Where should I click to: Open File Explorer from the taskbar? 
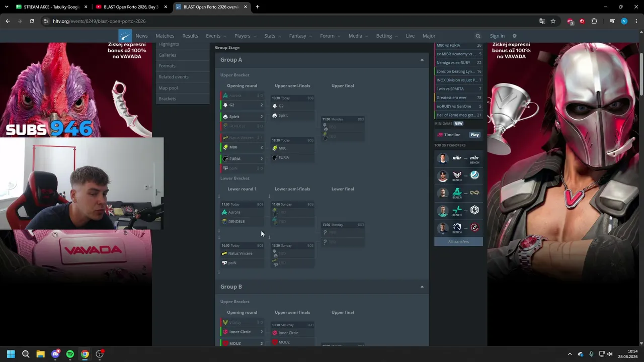(40, 354)
